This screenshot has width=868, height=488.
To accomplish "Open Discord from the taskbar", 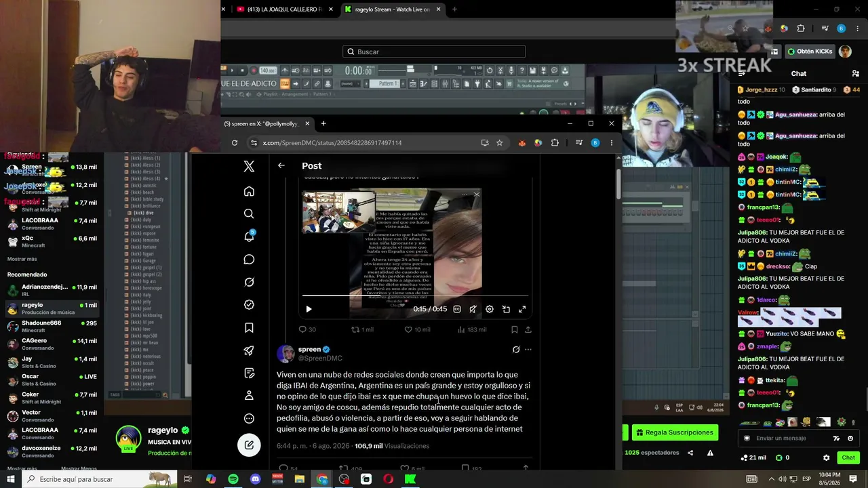I will (x=255, y=479).
